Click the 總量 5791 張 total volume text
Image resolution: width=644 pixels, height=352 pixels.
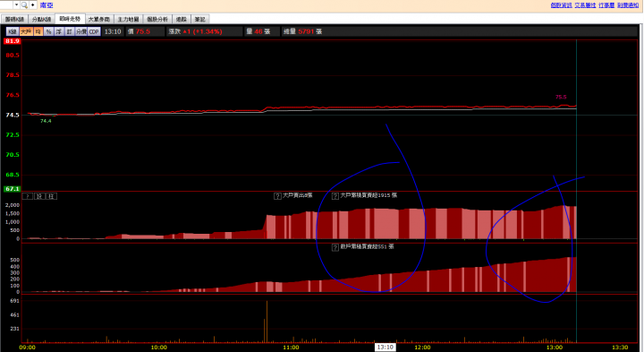302,31
